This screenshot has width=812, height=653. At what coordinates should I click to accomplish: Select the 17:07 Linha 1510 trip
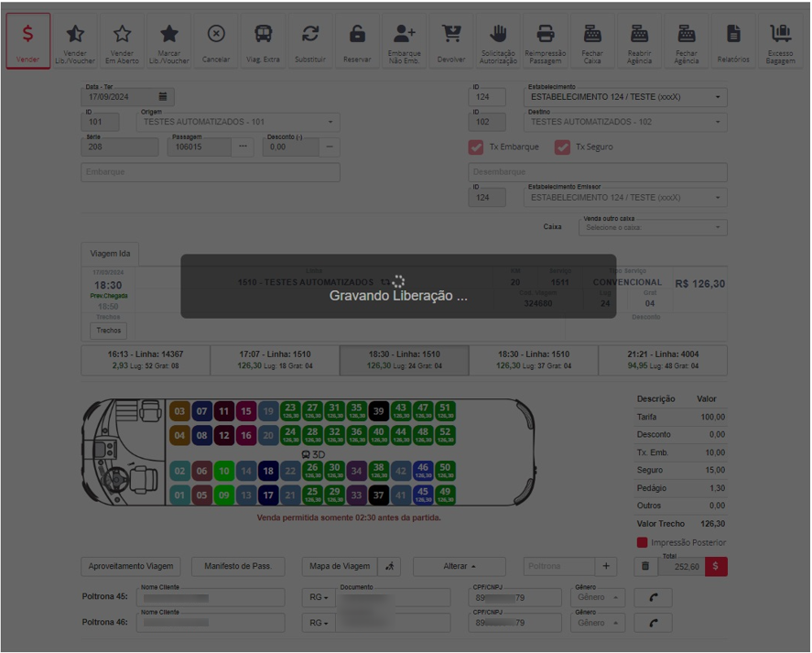click(x=275, y=360)
